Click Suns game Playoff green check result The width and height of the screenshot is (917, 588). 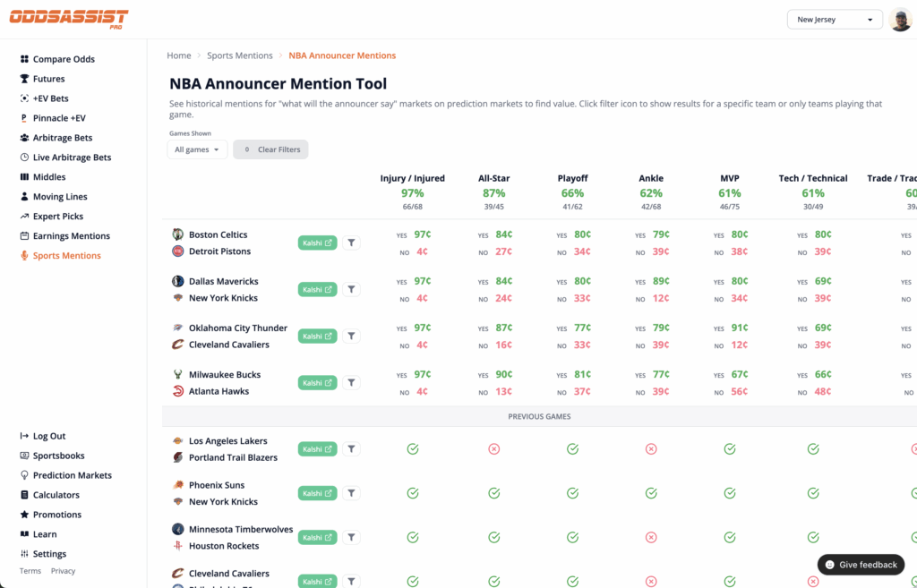(x=572, y=493)
